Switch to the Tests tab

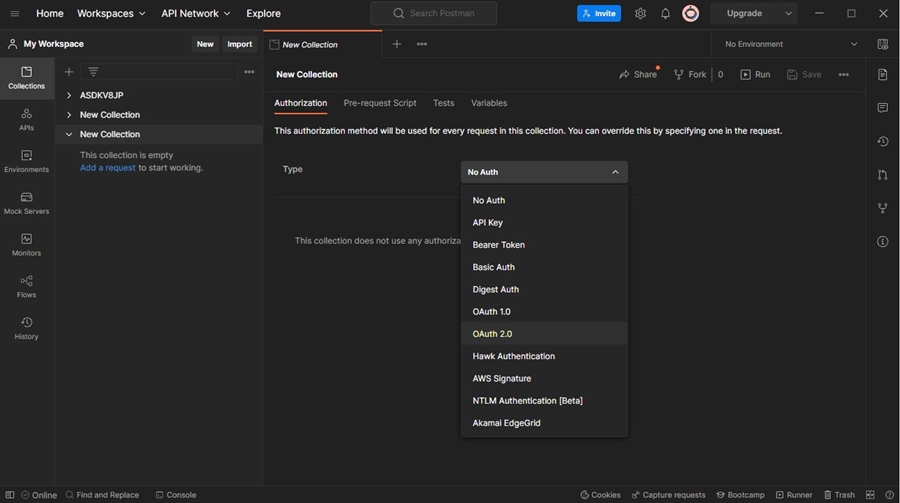[x=444, y=103]
